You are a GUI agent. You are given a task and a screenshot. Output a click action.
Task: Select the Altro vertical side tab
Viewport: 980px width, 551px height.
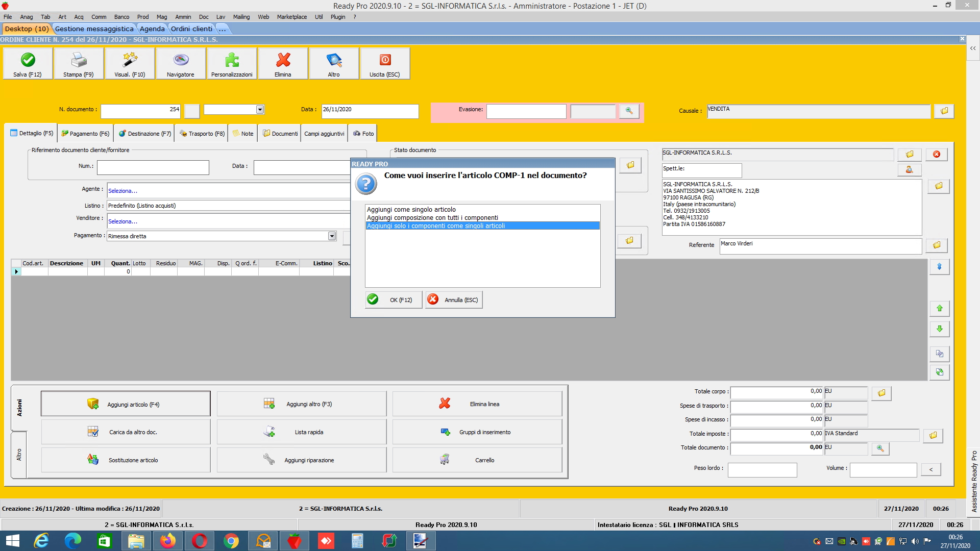tap(19, 455)
